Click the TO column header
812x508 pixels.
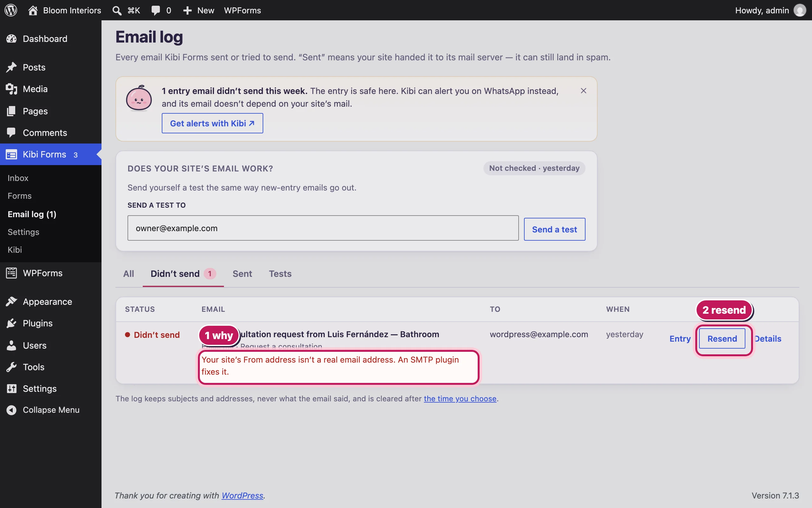tap(495, 309)
